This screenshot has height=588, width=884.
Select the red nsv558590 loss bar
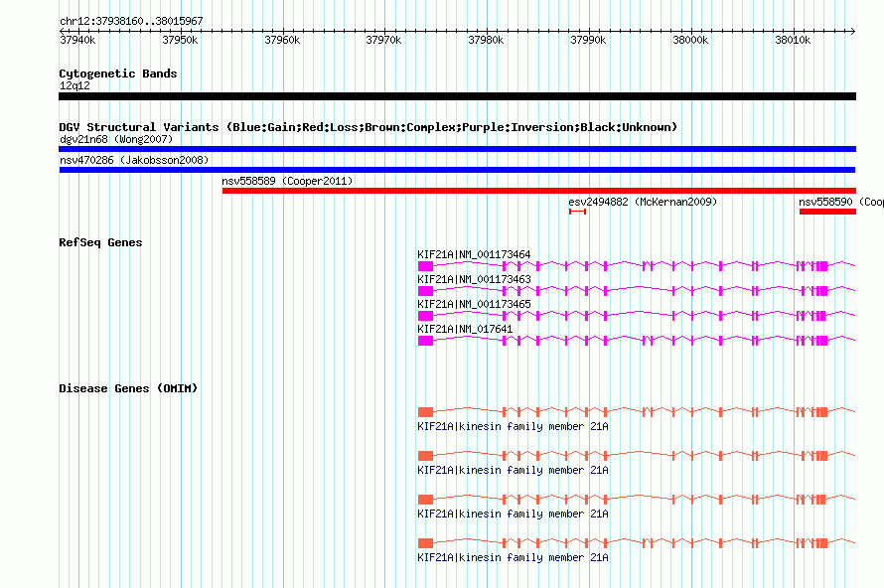tap(827, 212)
